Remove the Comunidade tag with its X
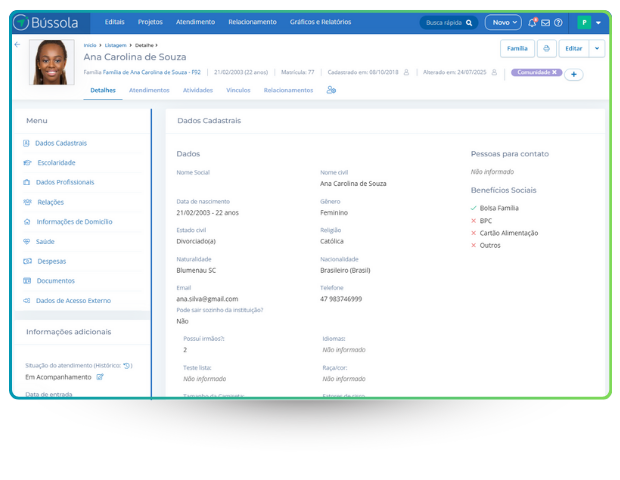The height and width of the screenshot is (480, 620). coord(554,72)
